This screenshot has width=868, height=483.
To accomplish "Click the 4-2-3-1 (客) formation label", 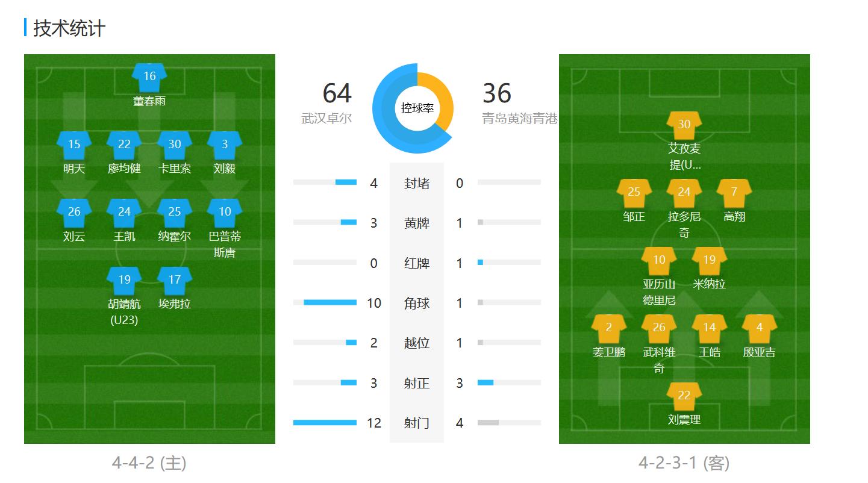I will (x=684, y=463).
